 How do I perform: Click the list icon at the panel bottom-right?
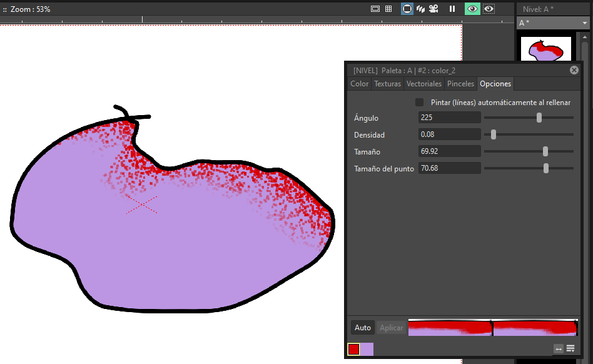[570, 348]
